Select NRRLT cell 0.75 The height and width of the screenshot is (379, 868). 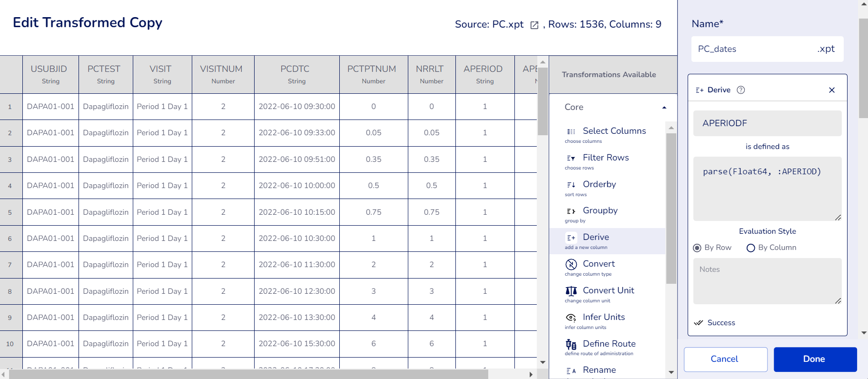(432, 212)
